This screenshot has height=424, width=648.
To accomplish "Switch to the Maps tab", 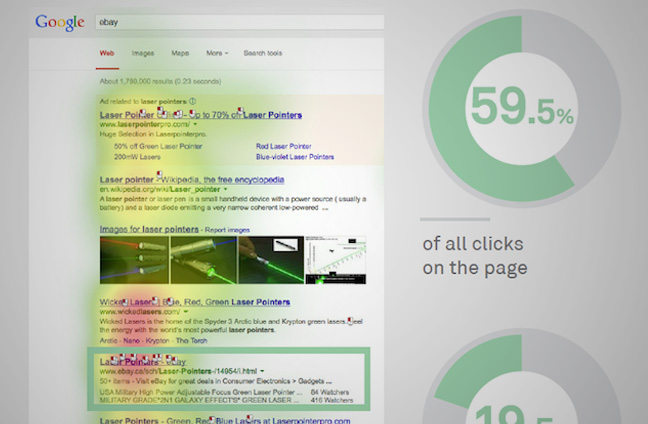I will click(x=180, y=53).
